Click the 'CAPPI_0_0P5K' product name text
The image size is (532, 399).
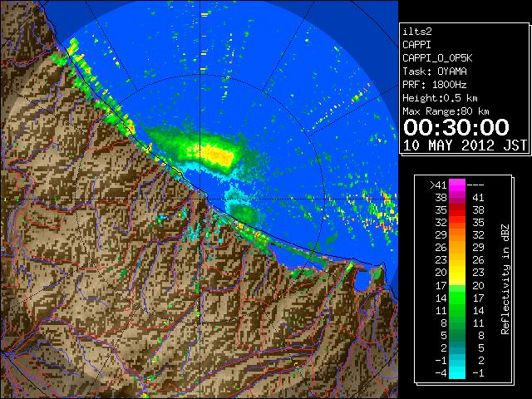(x=437, y=58)
